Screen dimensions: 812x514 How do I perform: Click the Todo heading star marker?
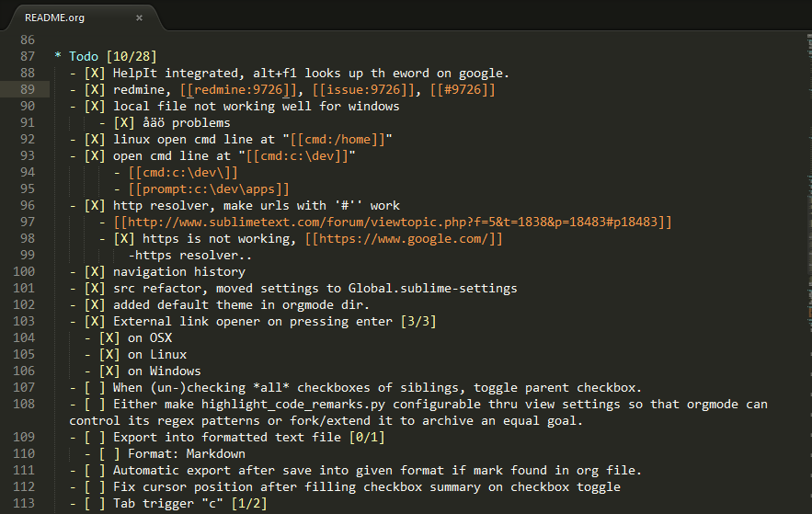[x=58, y=55]
